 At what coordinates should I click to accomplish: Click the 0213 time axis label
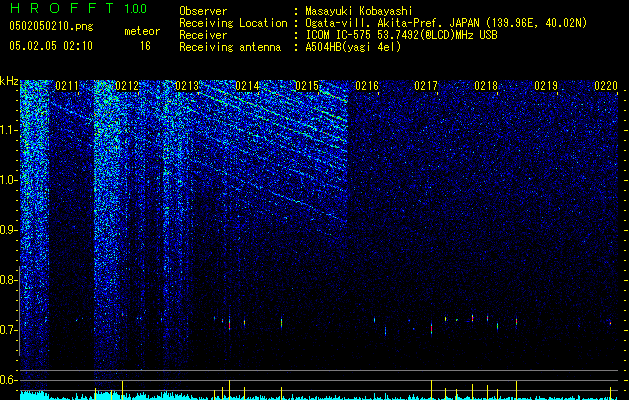187,86
